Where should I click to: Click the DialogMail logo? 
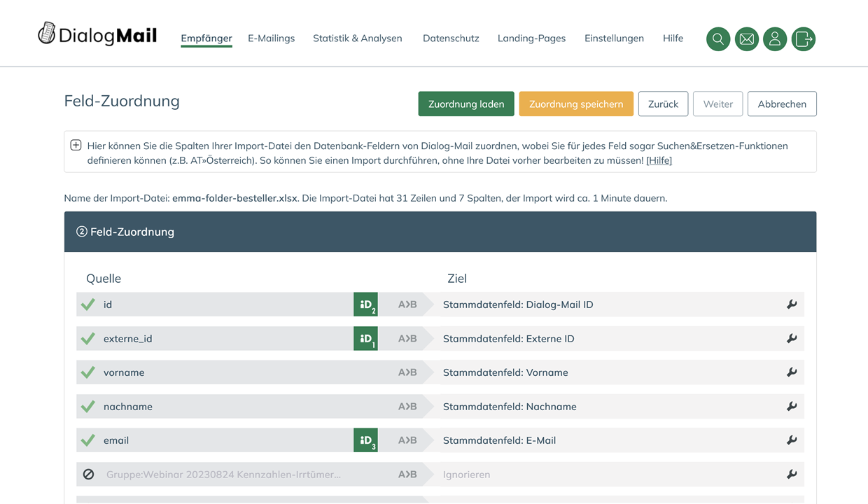[x=97, y=34]
